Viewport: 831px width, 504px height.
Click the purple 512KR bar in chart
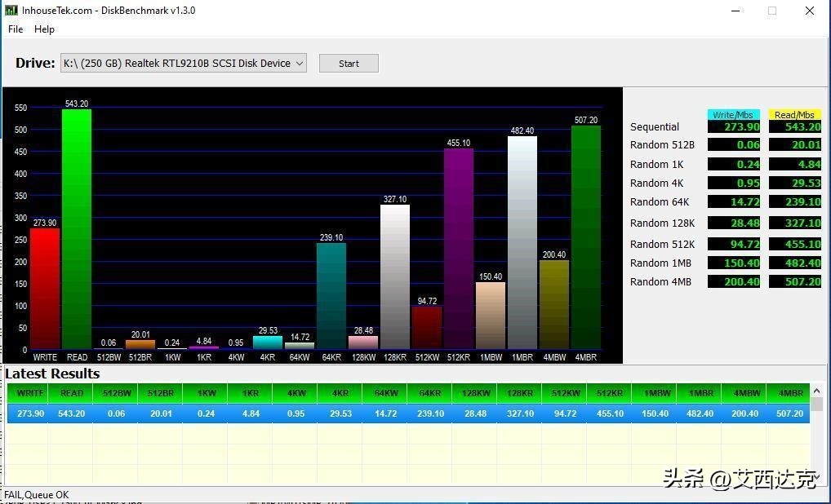pyautogui.click(x=458, y=249)
